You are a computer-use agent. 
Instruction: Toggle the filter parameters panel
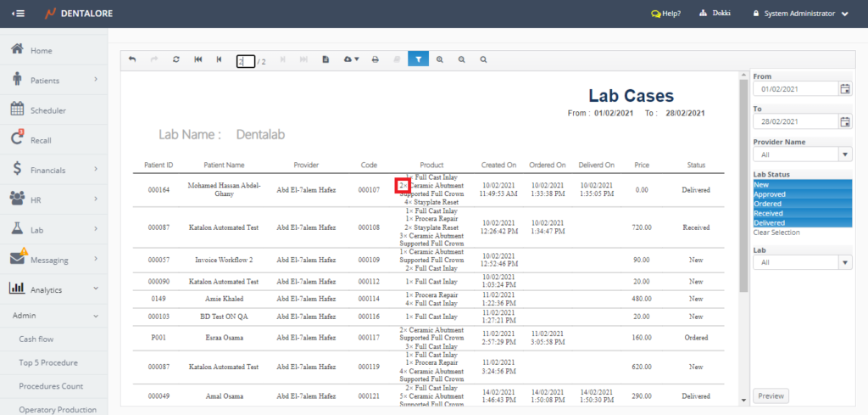(418, 59)
